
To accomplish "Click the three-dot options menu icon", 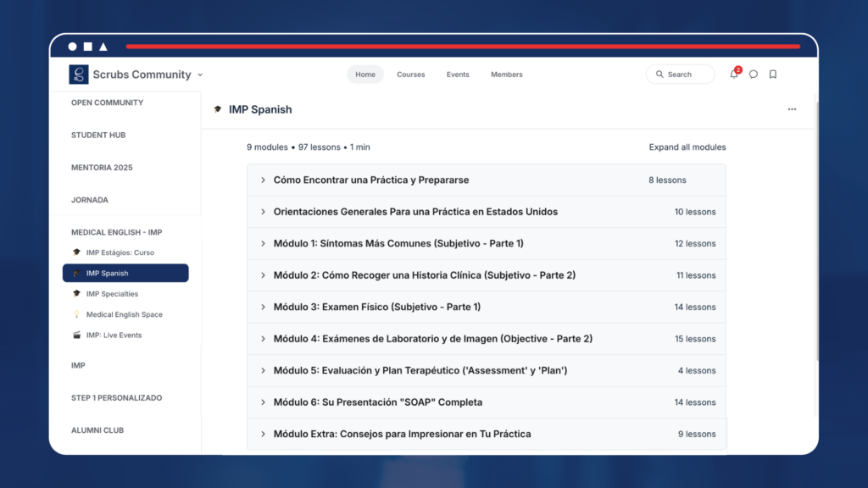I will tap(792, 109).
